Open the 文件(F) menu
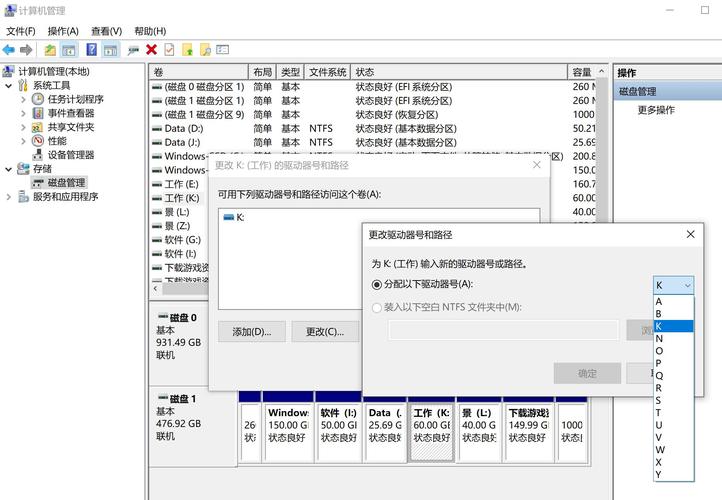This screenshot has width=722, height=500. (x=21, y=31)
